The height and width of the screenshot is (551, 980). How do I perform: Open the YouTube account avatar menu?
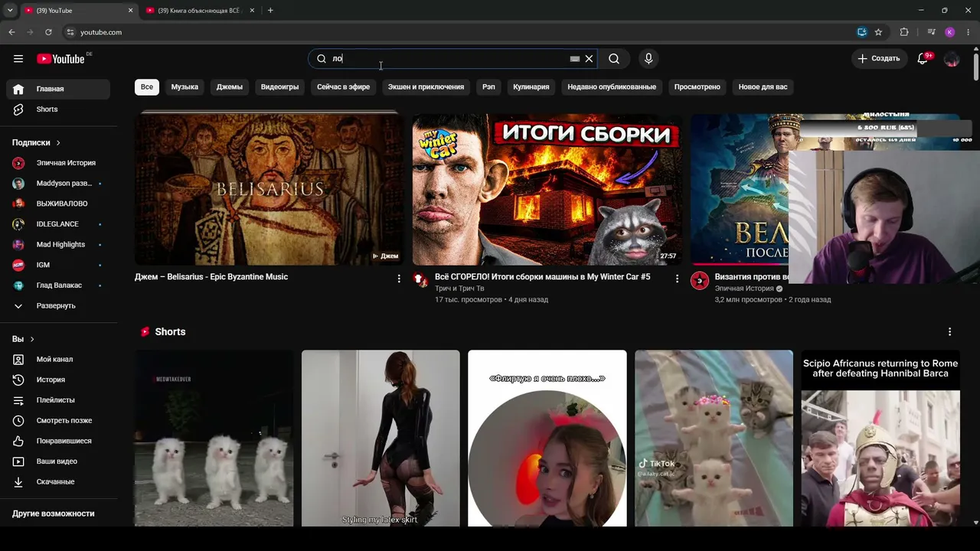click(952, 59)
